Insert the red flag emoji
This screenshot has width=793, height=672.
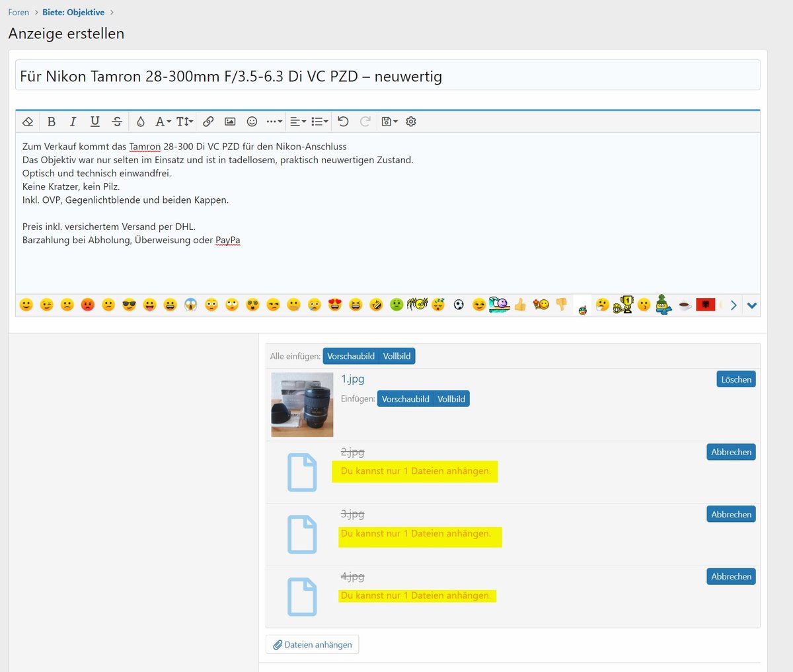(706, 305)
